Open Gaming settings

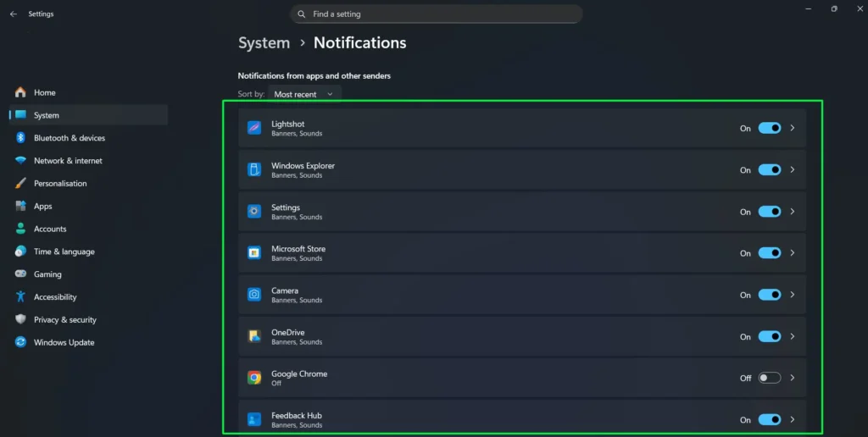pos(88,274)
